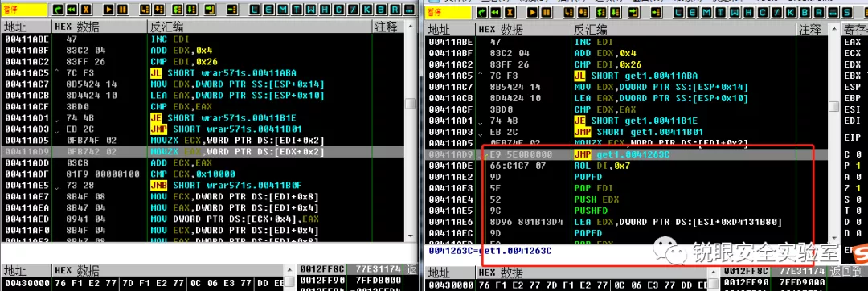The height and width of the screenshot is (291, 868).
Task: Pause execution in the wrar571s window
Action: pyautogui.click(x=122, y=10)
